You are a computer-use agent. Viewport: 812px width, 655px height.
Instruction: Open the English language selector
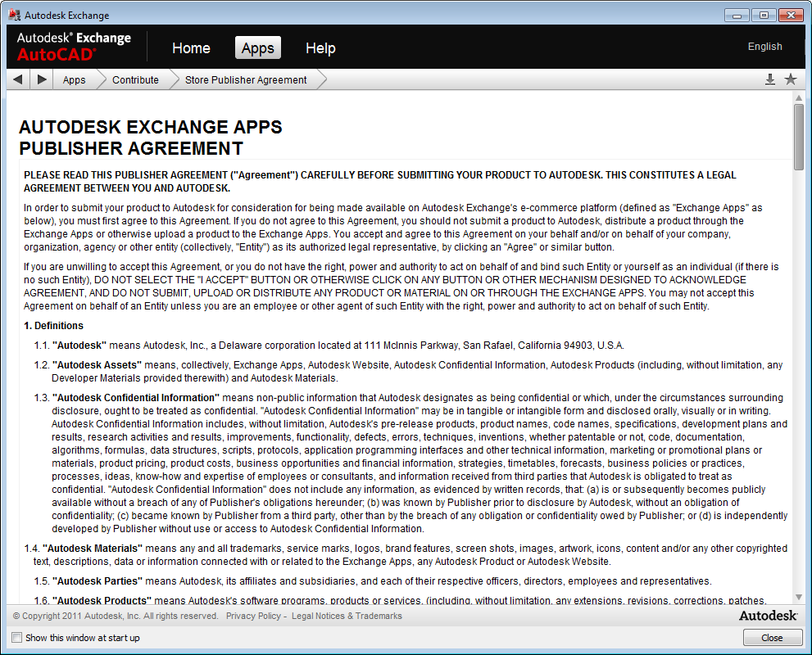(x=764, y=47)
